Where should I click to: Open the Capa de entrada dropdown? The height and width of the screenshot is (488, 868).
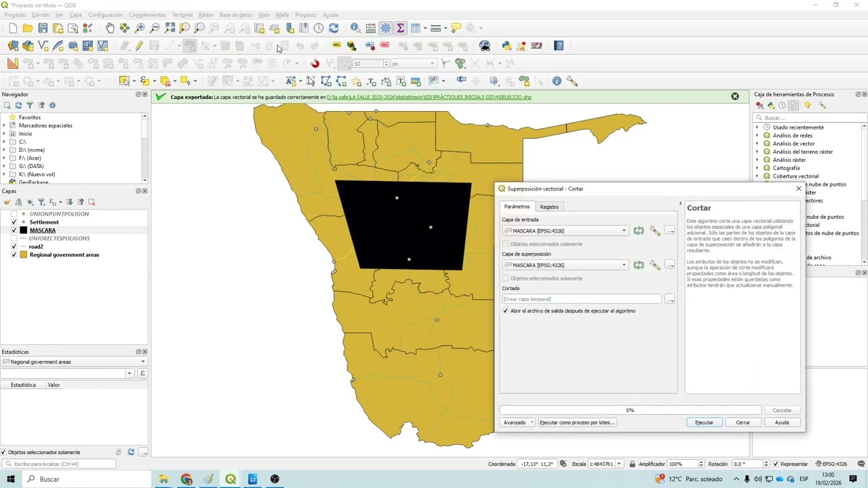pyautogui.click(x=566, y=231)
